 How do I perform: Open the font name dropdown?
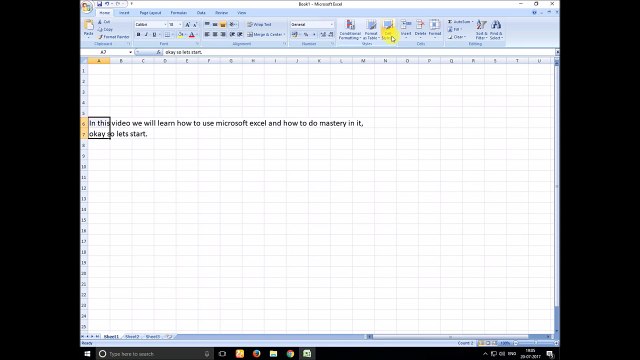165,25
